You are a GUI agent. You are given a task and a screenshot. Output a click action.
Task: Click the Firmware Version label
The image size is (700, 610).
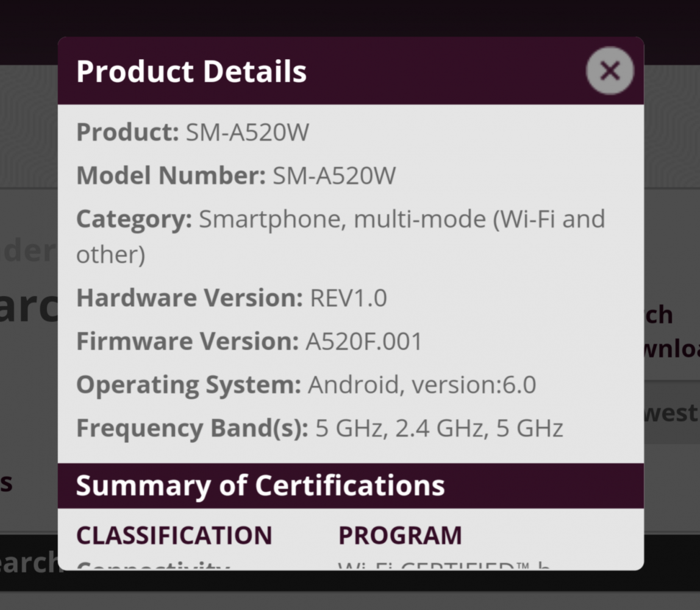pos(187,342)
